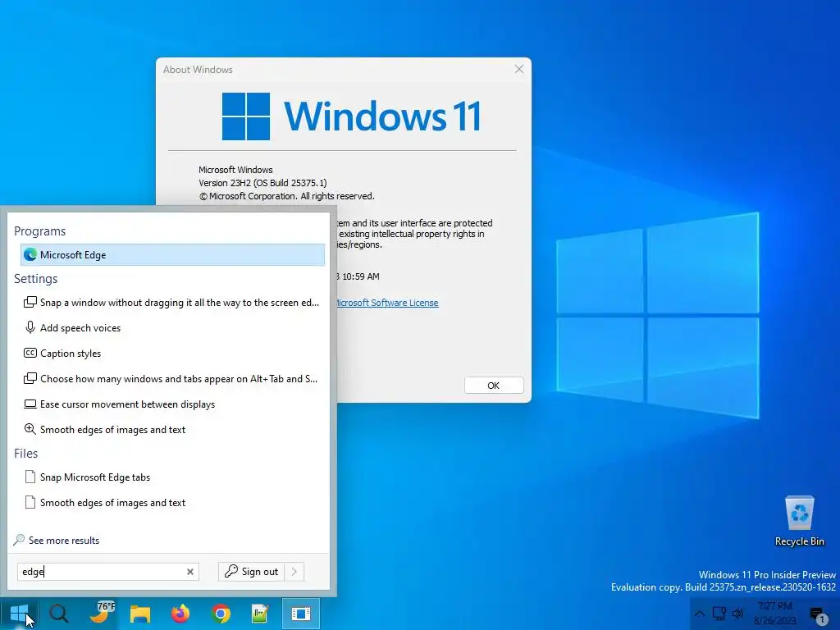This screenshot has width=840, height=630.
Task: Click the key icon on Sign out button
Action: coord(231,571)
